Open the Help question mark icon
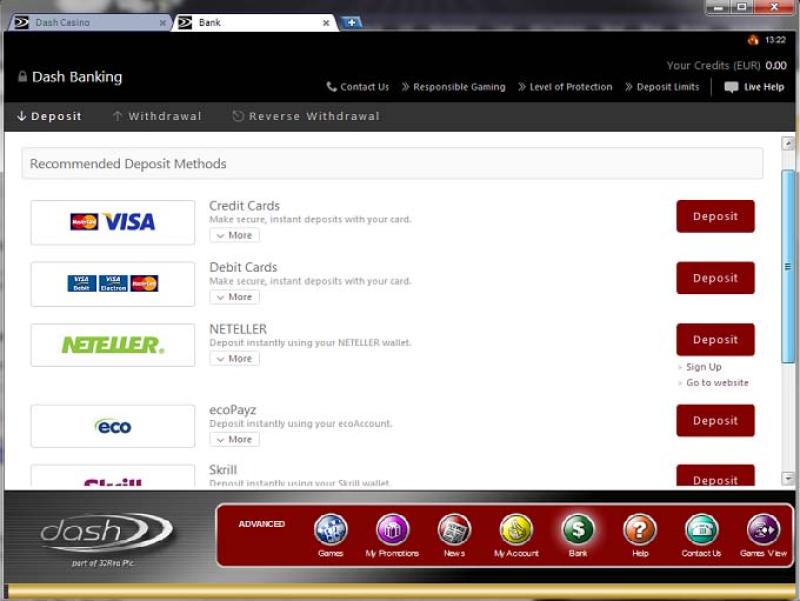 [x=640, y=529]
